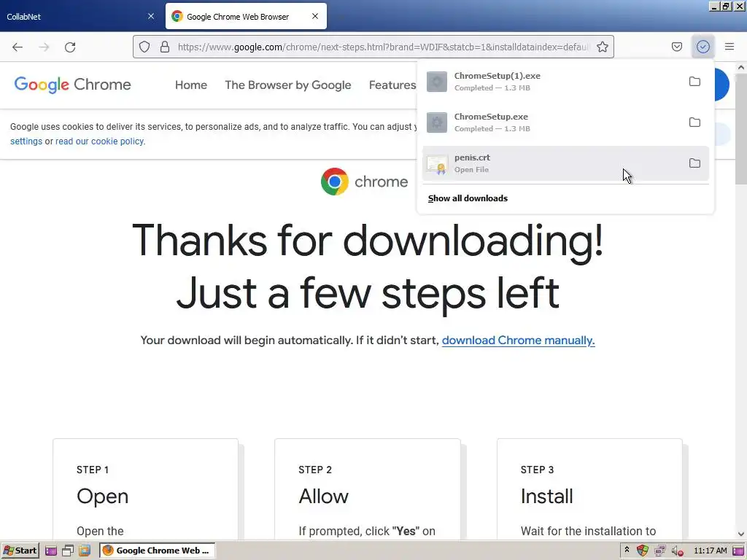
Task: Click the ChromeSetup.exe file icon
Action: [x=437, y=122]
